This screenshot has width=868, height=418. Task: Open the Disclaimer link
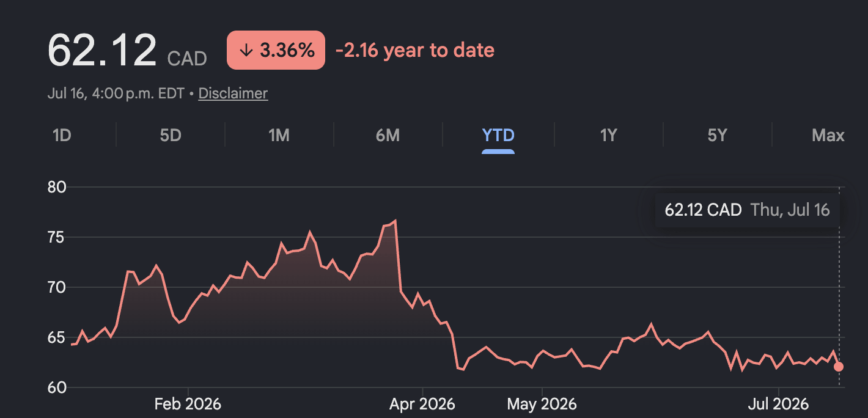(233, 94)
